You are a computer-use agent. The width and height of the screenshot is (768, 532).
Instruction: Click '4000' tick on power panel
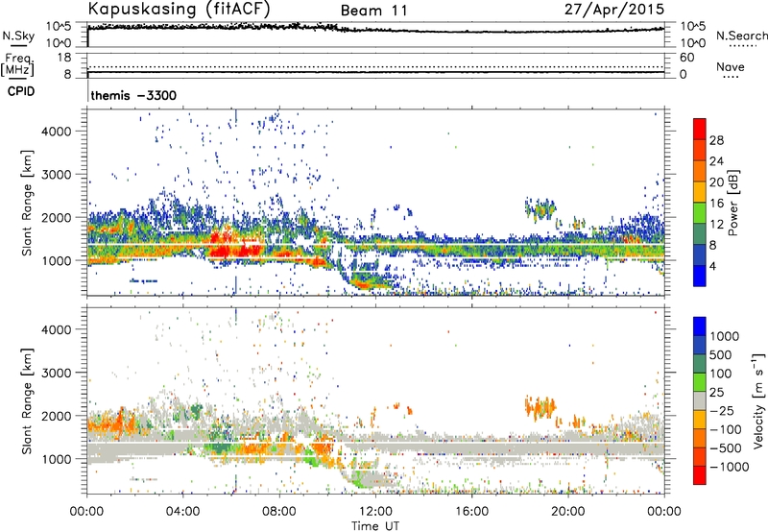tap(57, 132)
